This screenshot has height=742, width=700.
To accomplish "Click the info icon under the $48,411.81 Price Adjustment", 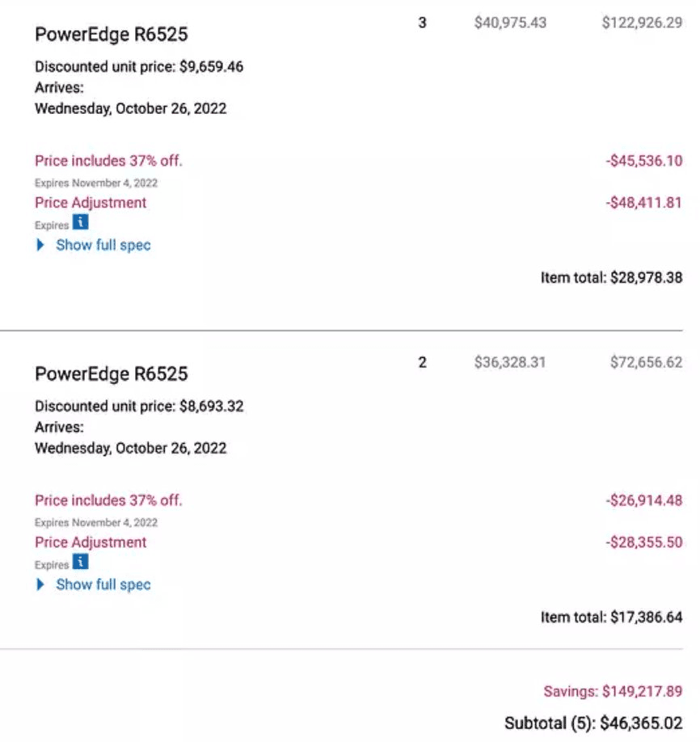I will [x=80, y=222].
